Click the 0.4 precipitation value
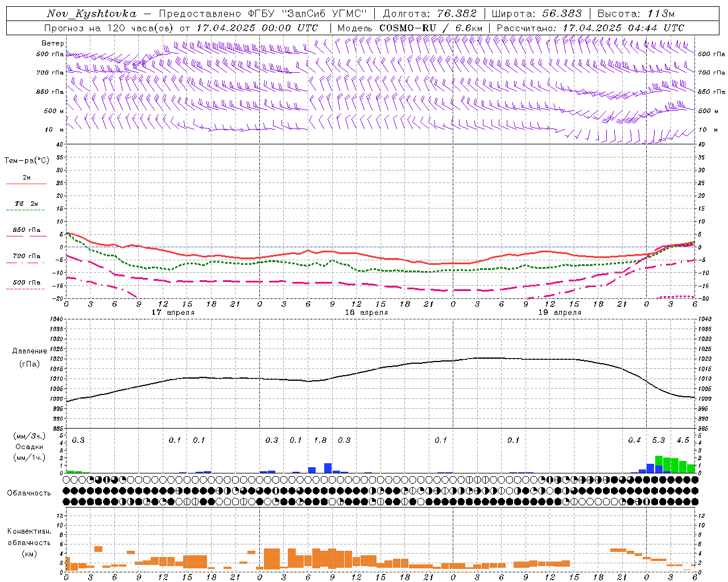The image size is (728, 582). tap(634, 440)
